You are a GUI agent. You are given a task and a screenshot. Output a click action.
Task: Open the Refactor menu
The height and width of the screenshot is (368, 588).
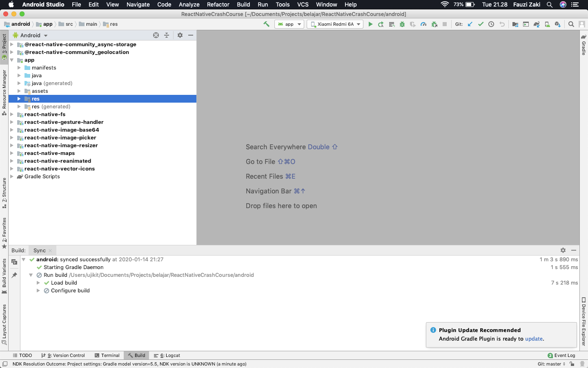(x=218, y=4)
